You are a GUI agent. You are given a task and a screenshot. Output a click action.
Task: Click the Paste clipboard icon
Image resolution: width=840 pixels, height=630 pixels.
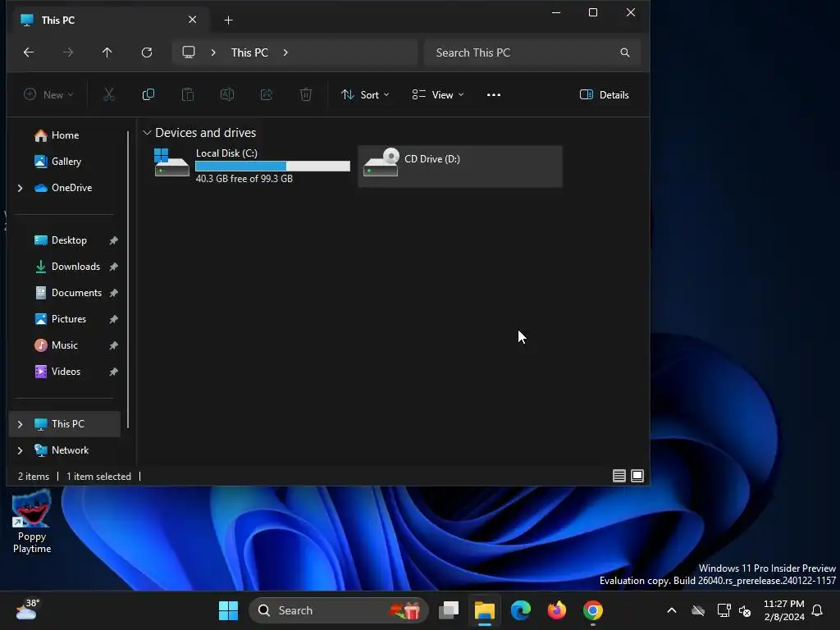click(x=188, y=95)
